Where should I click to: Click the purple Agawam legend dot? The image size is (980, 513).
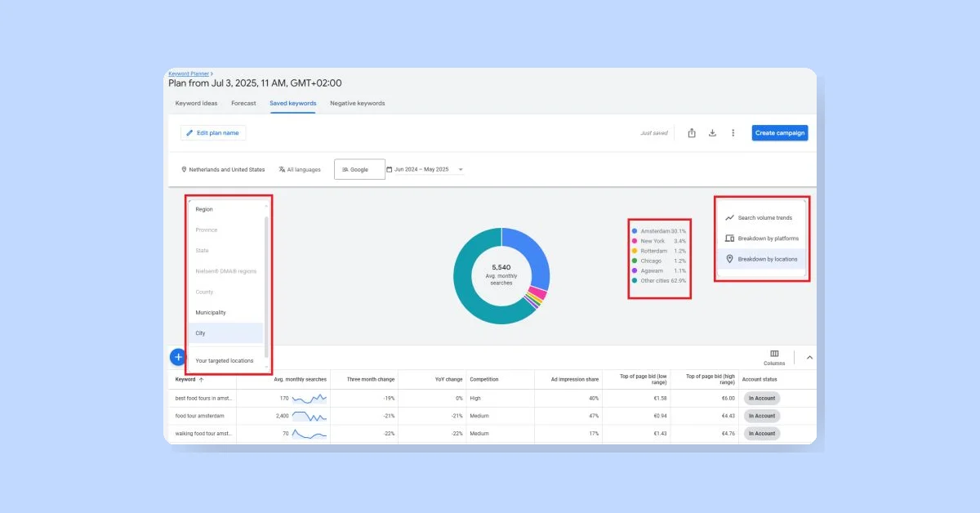click(x=635, y=270)
